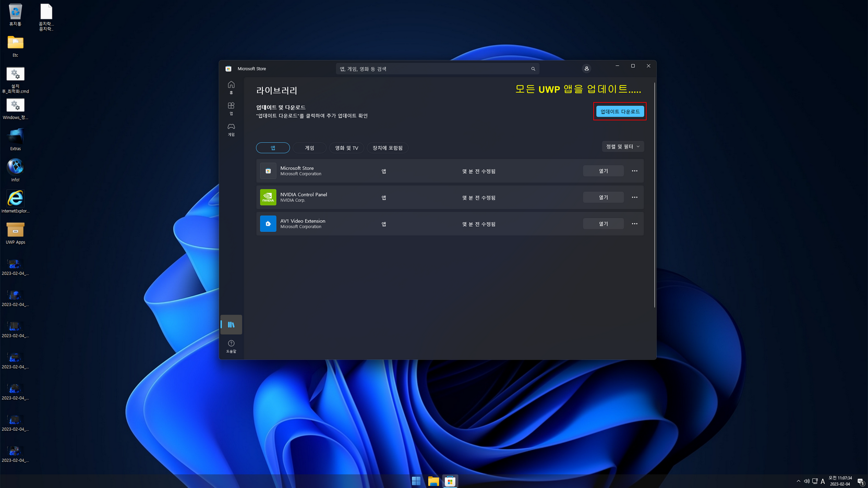The width and height of the screenshot is (868, 488).
Task: Select the Etc folder on desktop
Action: tap(15, 46)
